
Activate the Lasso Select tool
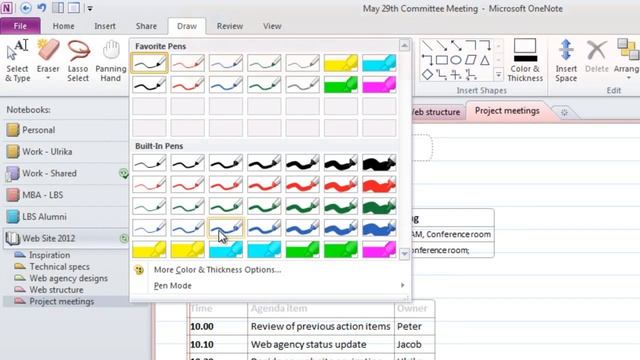click(x=78, y=60)
